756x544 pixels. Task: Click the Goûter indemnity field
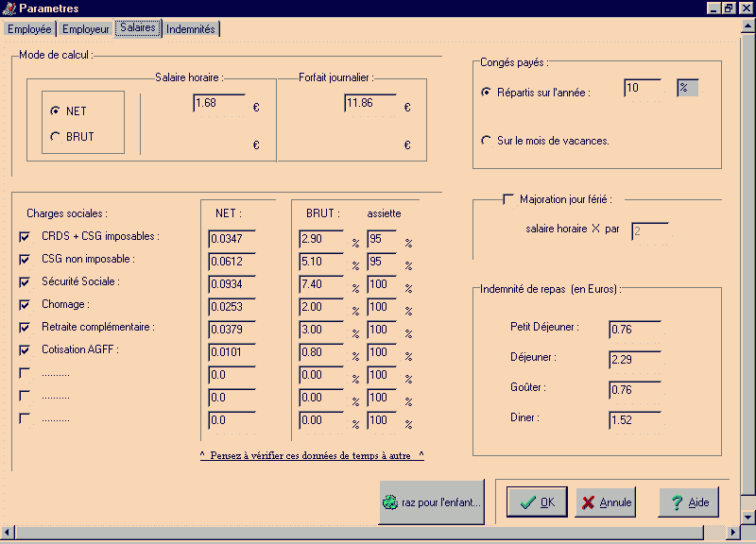(x=635, y=390)
